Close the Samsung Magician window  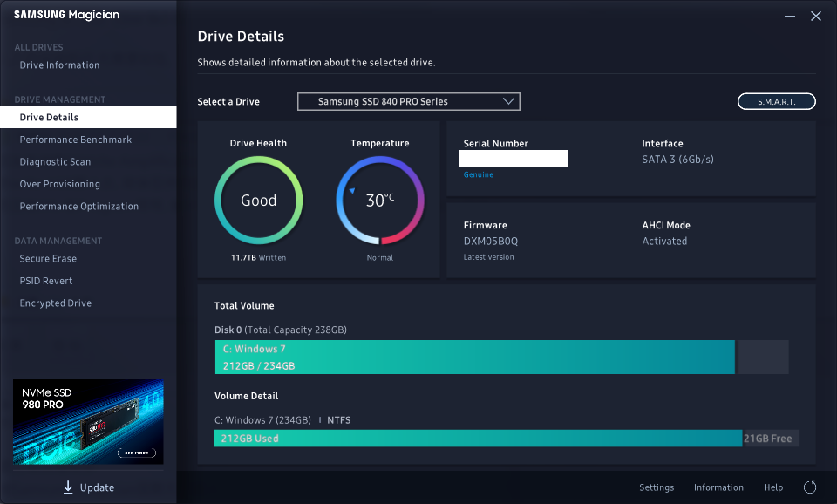(x=816, y=17)
